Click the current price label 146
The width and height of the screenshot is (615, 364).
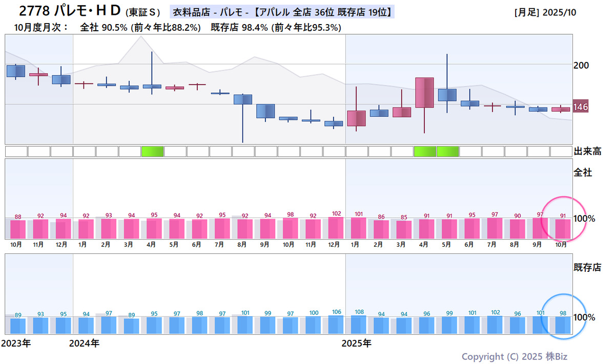pos(581,107)
